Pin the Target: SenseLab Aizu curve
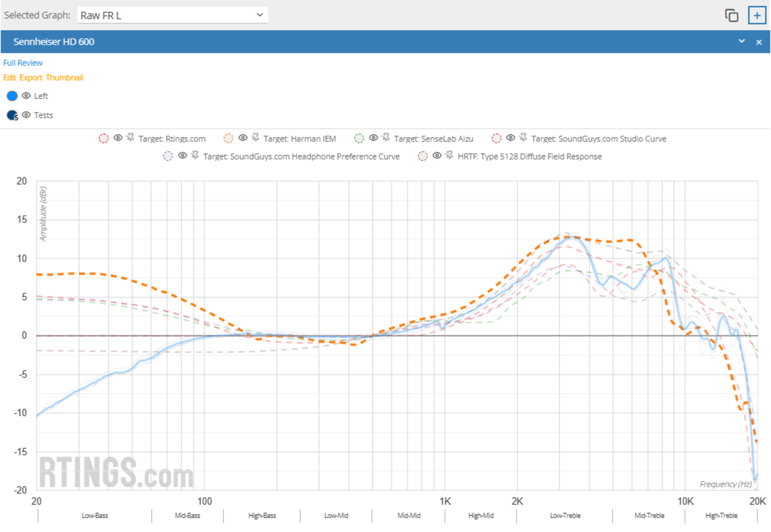Screen dimensions: 771x532 386,138
